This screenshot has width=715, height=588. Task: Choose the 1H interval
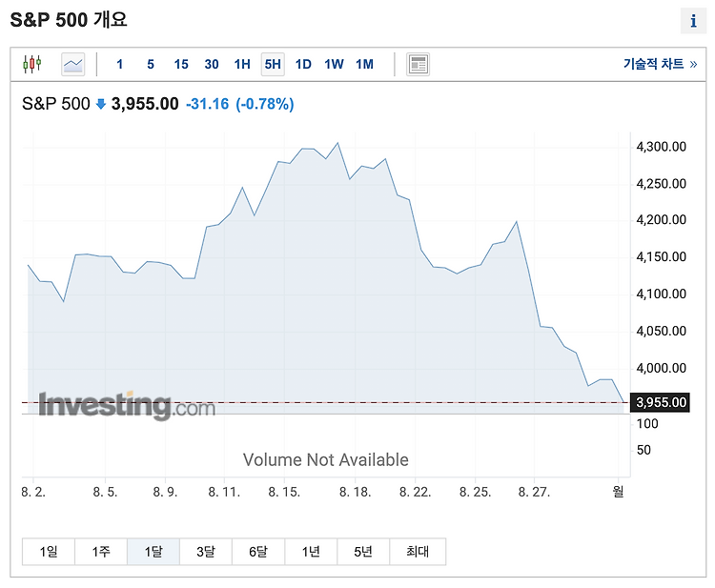point(242,64)
